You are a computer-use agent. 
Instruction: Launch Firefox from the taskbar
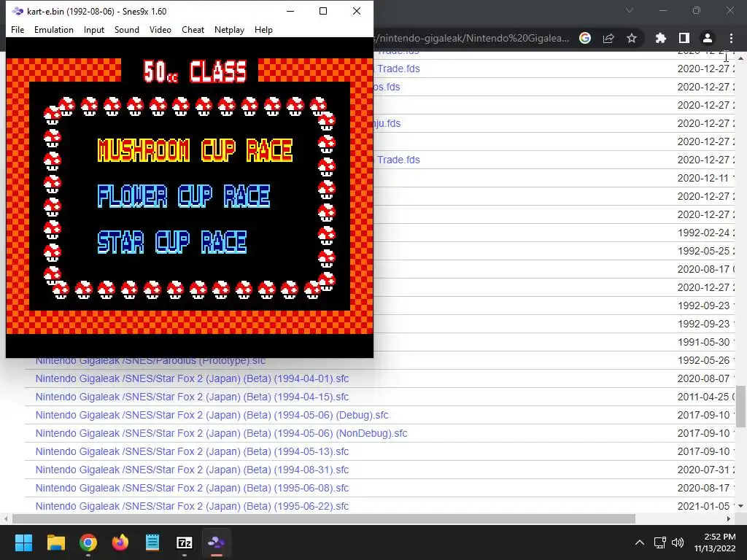[120, 542]
